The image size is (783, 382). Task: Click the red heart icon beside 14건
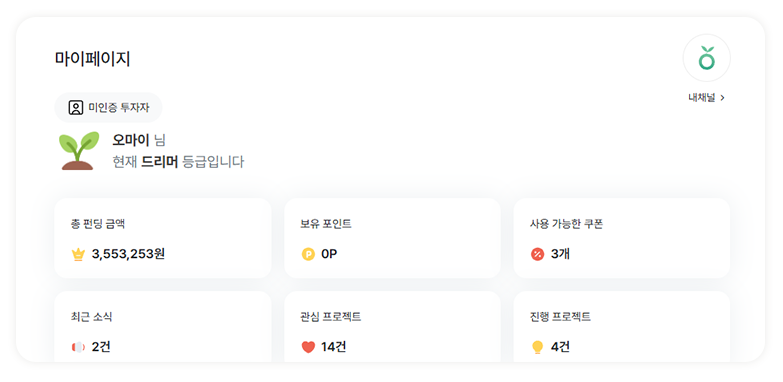pyautogui.click(x=308, y=347)
